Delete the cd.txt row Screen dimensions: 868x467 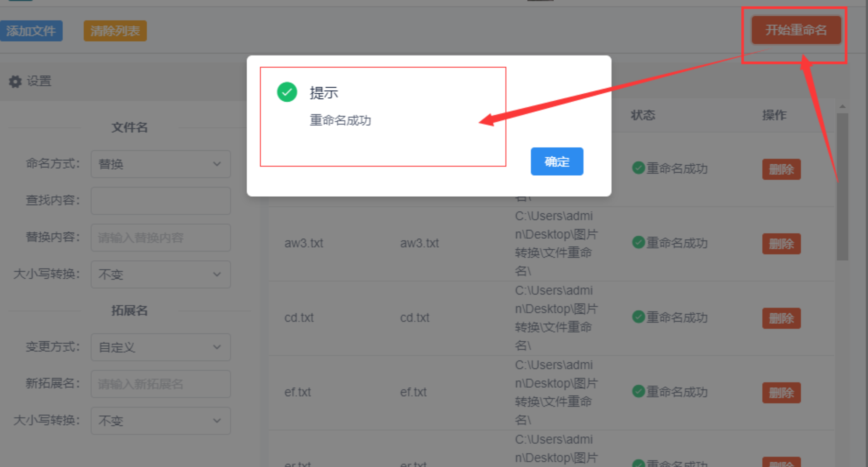point(781,318)
